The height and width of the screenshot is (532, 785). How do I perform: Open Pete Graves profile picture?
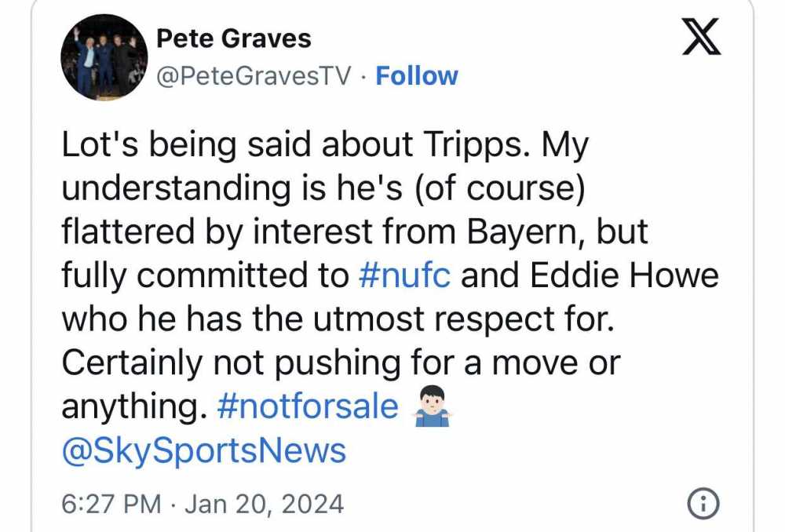(104, 57)
